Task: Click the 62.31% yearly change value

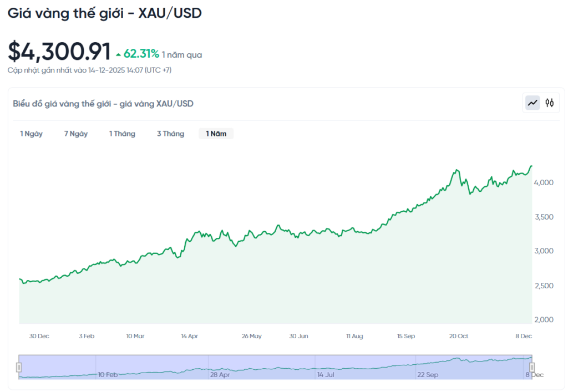Action: click(x=141, y=54)
